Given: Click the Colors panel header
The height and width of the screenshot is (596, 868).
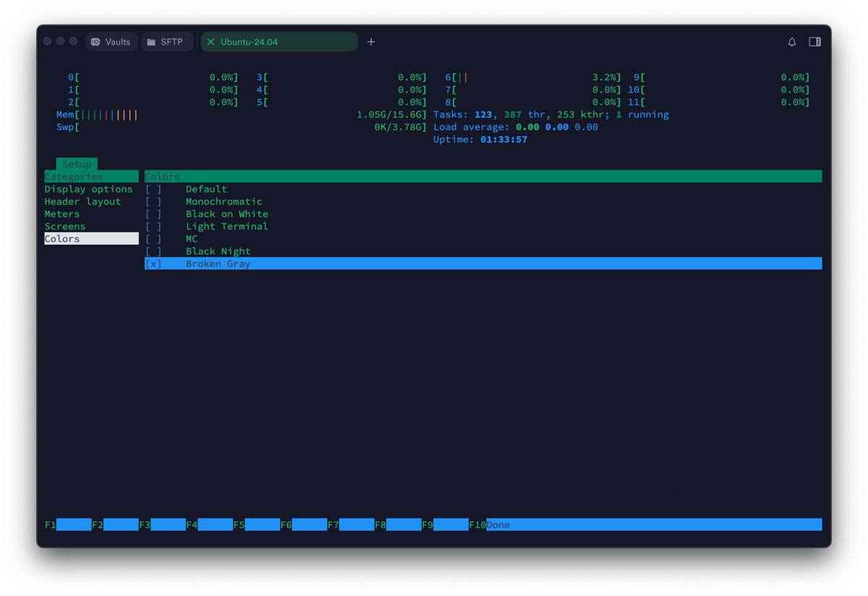Looking at the screenshot, I should click(x=483, y=176).
